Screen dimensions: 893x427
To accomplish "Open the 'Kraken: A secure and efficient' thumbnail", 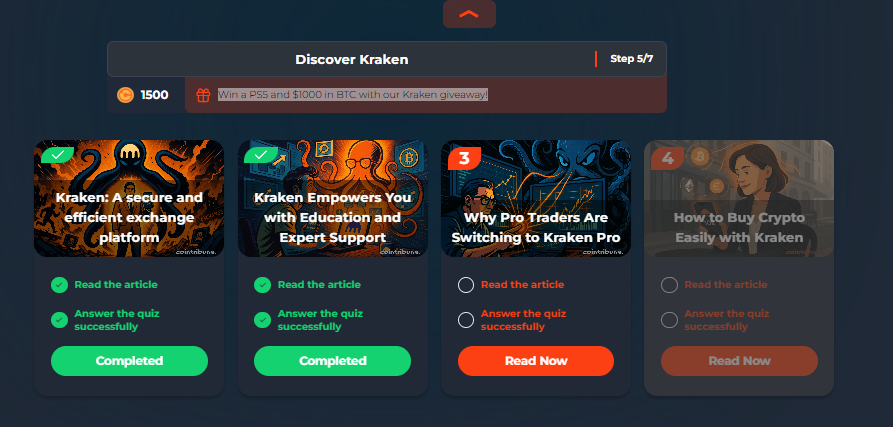I will 129,198.
